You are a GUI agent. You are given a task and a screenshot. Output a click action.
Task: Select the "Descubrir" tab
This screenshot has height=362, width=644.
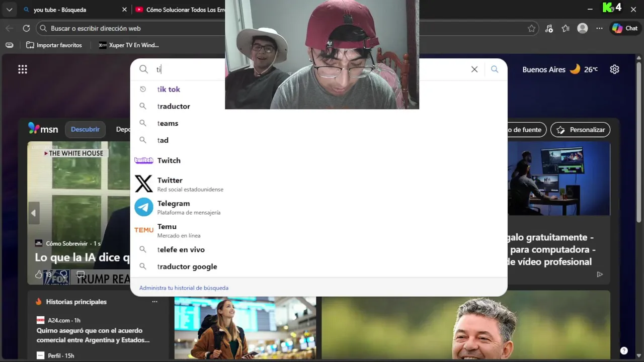pyautogui.click(x=85, y=129)
